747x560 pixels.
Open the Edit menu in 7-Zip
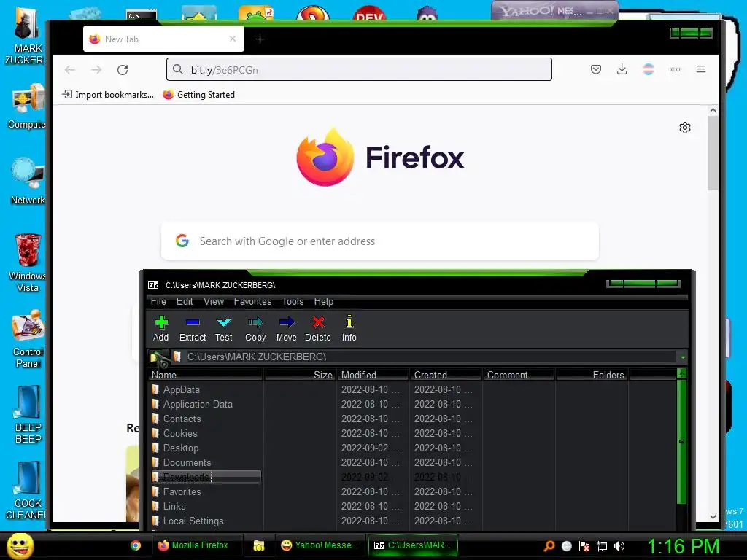(185, 301)
